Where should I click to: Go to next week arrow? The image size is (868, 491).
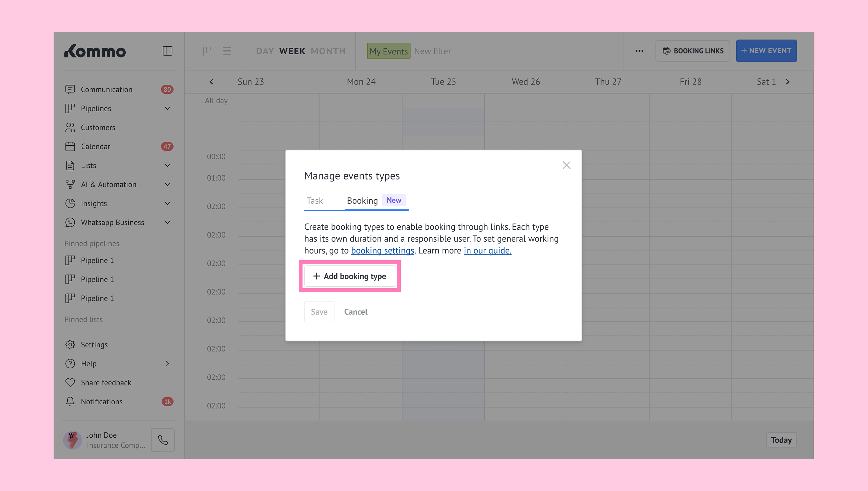(788, 82)
